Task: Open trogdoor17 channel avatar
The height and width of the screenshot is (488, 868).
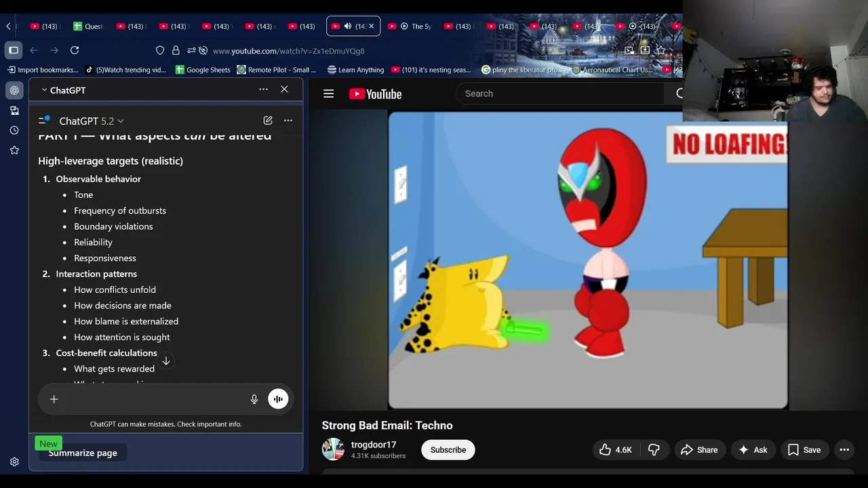Action: [333, 449]
